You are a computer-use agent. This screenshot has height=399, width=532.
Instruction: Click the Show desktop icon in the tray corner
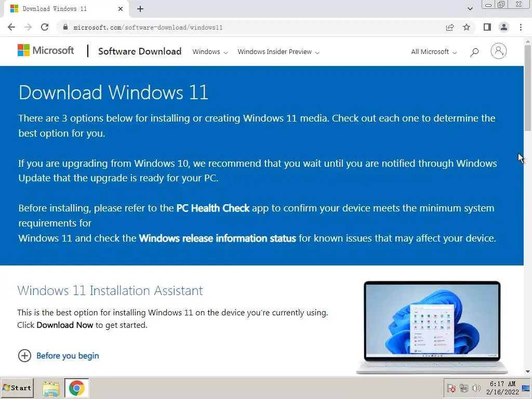526,388
